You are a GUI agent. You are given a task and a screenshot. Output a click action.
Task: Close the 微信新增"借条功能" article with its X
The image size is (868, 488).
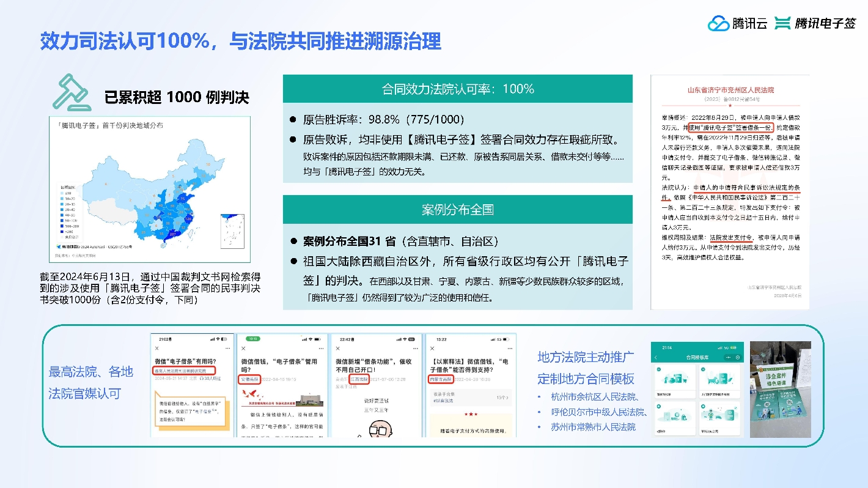click(x=337, y=348)
